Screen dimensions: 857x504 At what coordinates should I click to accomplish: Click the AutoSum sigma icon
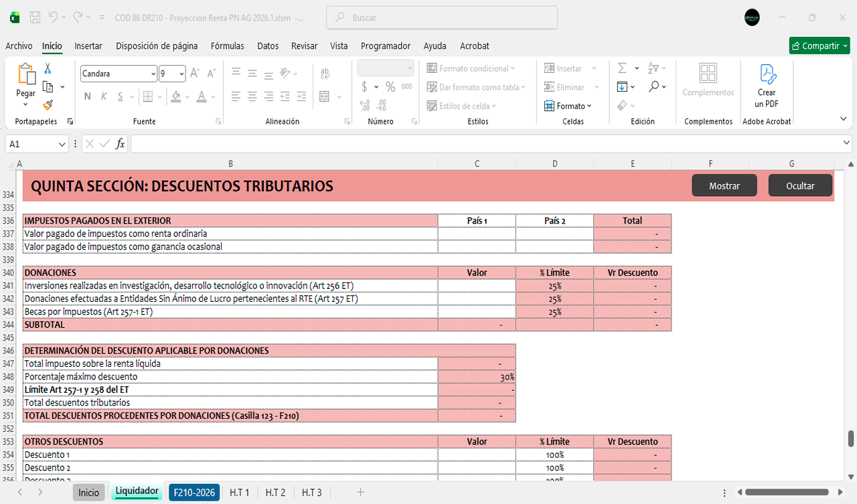click(x=622, y=68)
